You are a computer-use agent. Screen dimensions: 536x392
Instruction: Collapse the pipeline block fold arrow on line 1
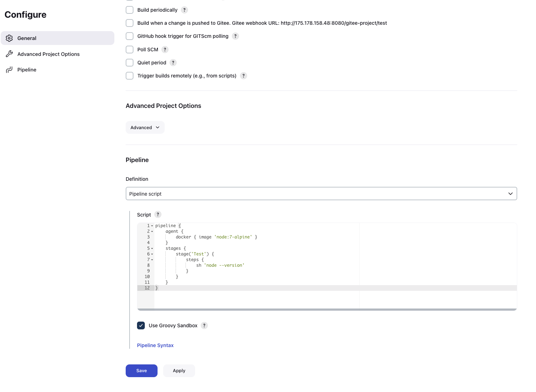click(152, 226)
